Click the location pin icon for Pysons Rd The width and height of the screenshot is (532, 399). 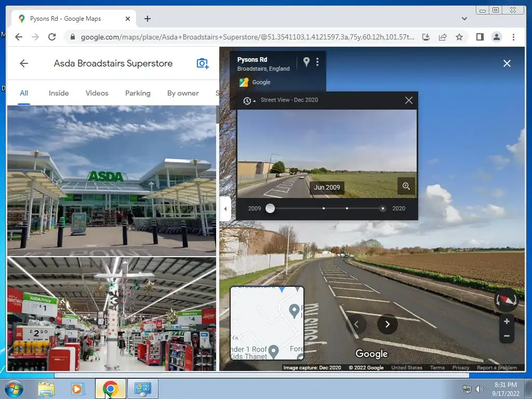click(x=307, y=61)
